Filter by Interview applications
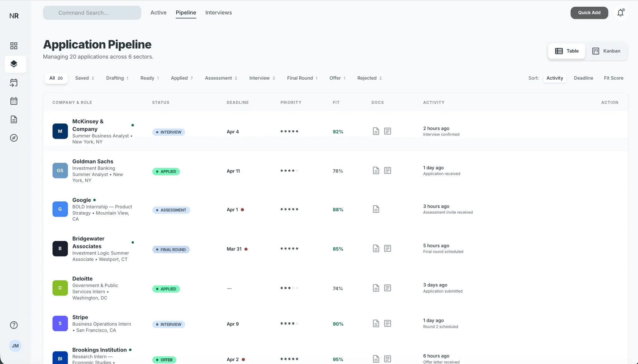Image resolution: width=638 pixels, height=364 pixels. coord(262,78)
